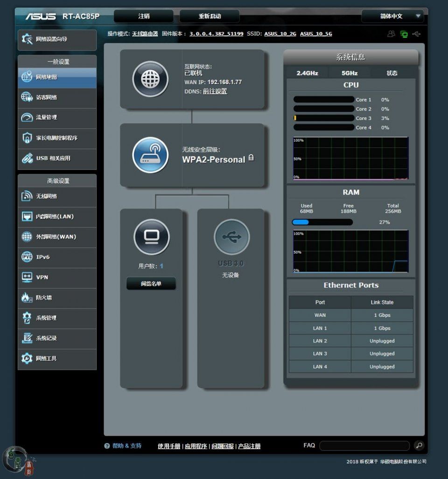Image resolution: width=448 pixels, height=479 pixels.
Task: Switch to the 2.4GHz tab
Action: click(x=307, y=73)
